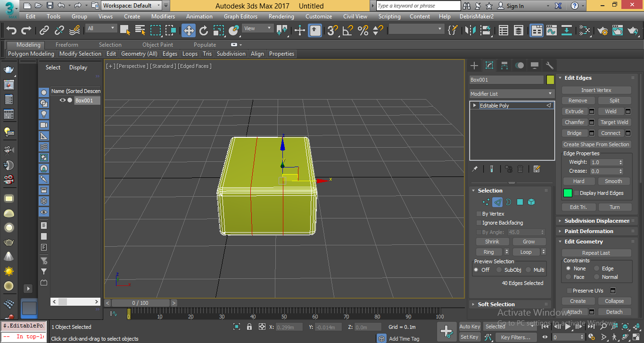This screenshot has width=644, height=343.
Task: Toggle the selection lock icon
Action: pyautogui.click(x=249, y=326)
